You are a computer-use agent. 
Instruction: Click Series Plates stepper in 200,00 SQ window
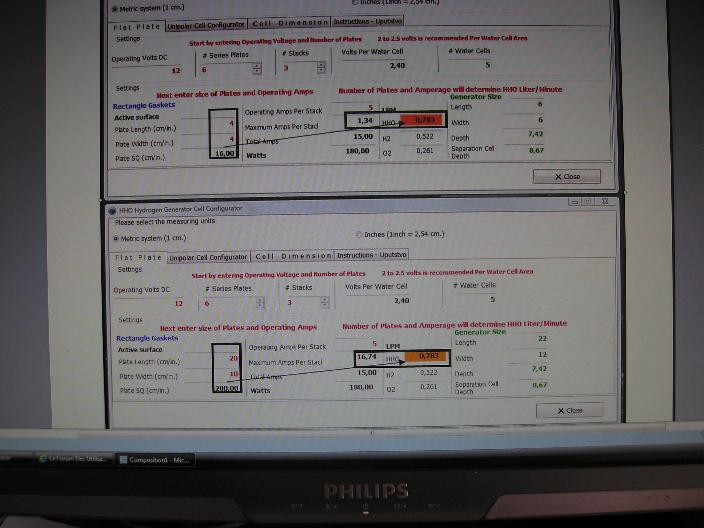pos(260,302)
